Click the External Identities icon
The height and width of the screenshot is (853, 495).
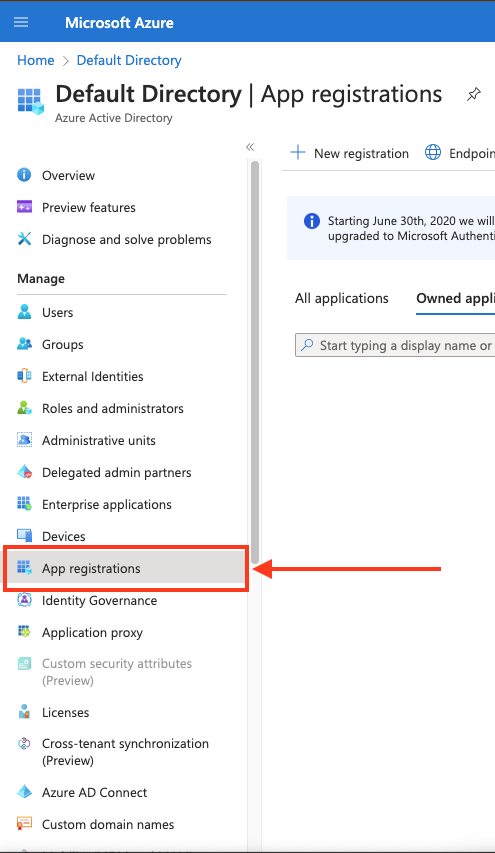coord(24,376)
